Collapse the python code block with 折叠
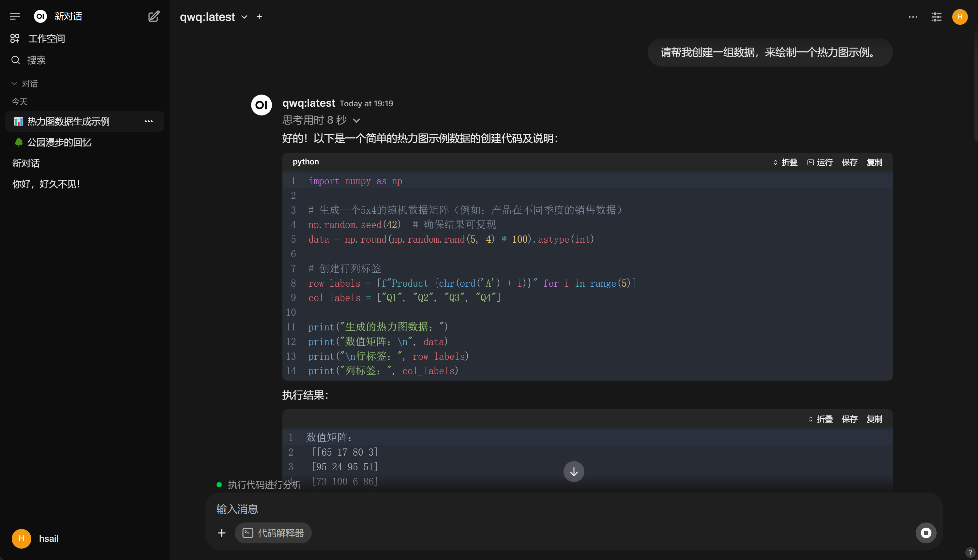This screenshot has width=978, height=560. (x=785, y=162)
